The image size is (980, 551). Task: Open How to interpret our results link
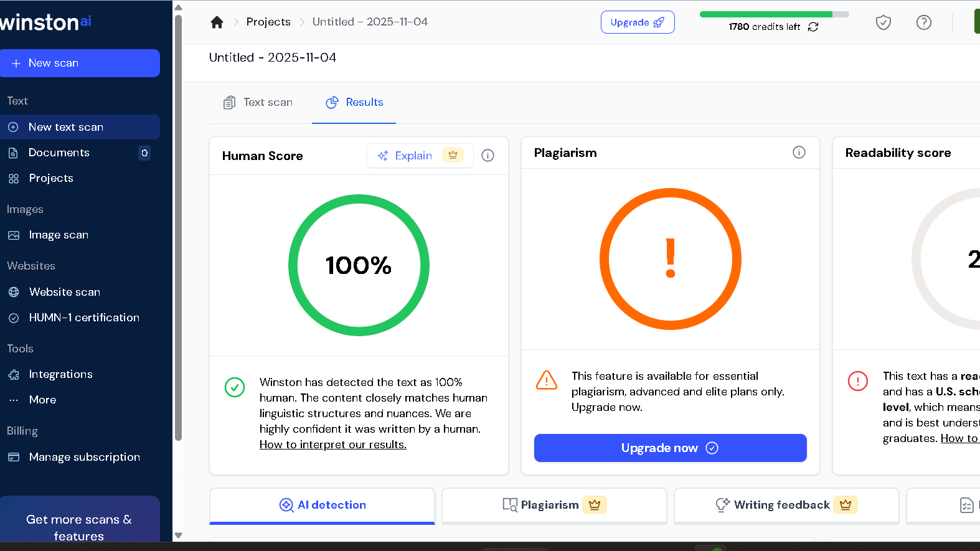click(332, 445)
